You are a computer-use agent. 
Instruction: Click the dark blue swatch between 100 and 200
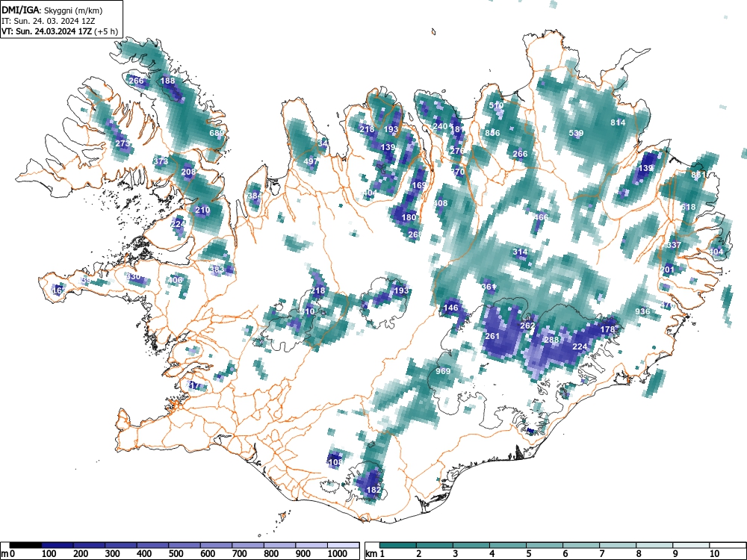click(58, 545)
